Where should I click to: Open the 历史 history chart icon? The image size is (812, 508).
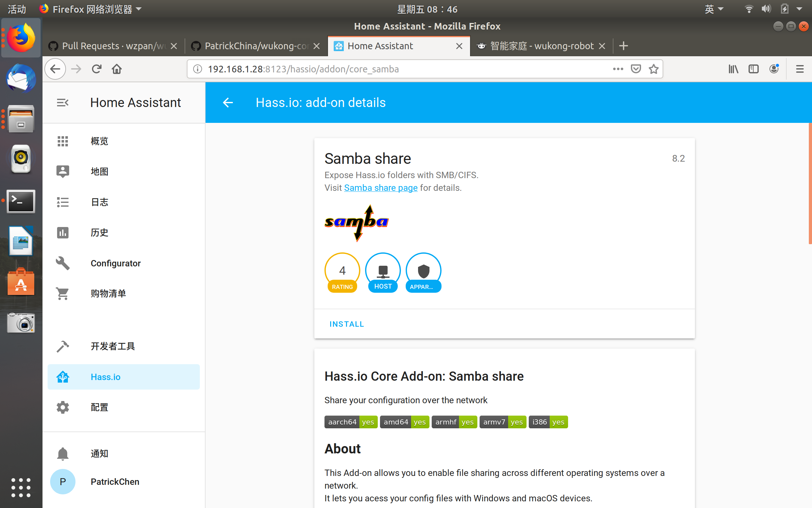63,232
